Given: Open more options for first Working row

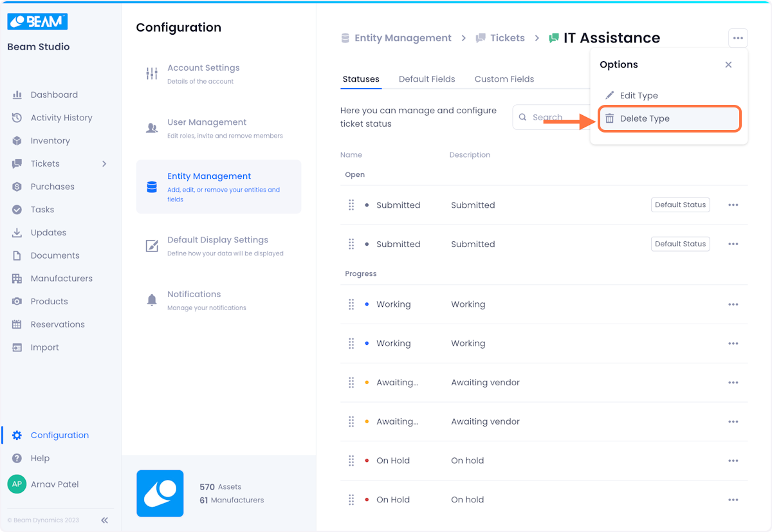Looking at the screenshot, I should 733,304.
